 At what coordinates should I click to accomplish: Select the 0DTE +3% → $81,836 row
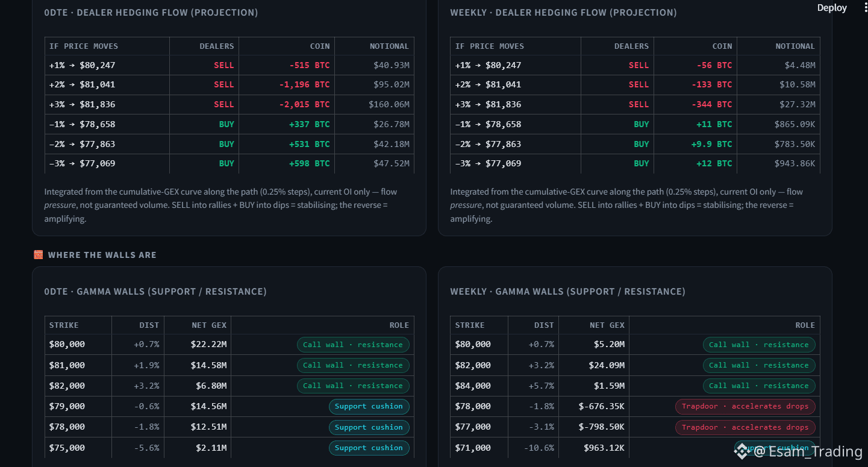pyautogui.click(x=229, y=104)
